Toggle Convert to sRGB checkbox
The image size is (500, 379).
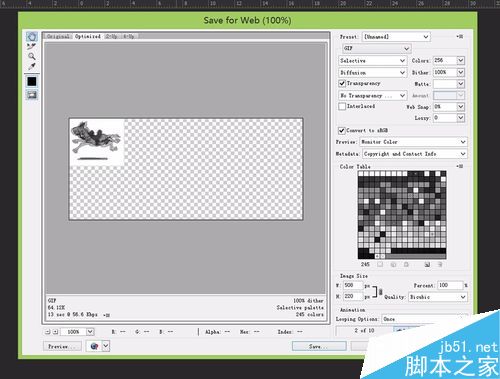coord(342,130)
